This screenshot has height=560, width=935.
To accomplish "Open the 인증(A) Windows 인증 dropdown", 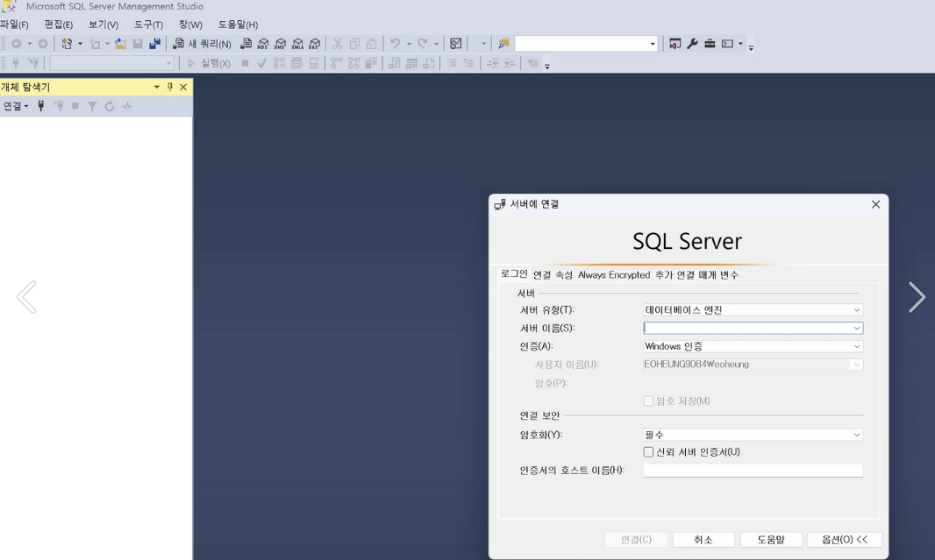I will point(753,346).
